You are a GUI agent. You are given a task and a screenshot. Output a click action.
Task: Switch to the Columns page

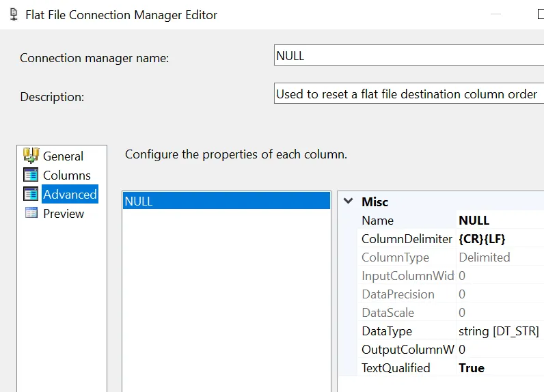point(66,176)
